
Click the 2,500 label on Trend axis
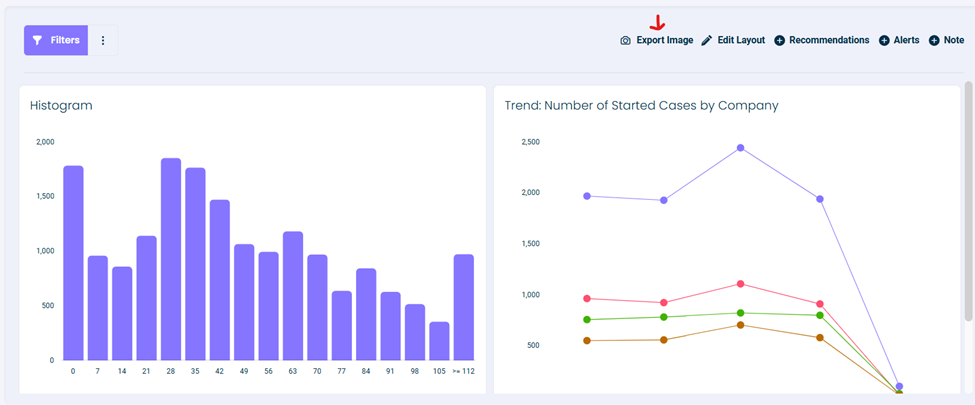pos(530,142)
